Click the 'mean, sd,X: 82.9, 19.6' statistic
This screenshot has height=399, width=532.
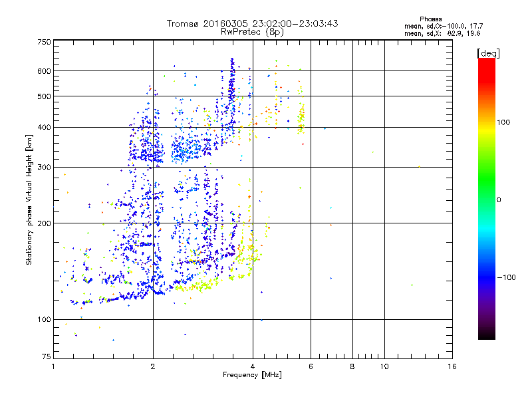(x=442, y=33)
